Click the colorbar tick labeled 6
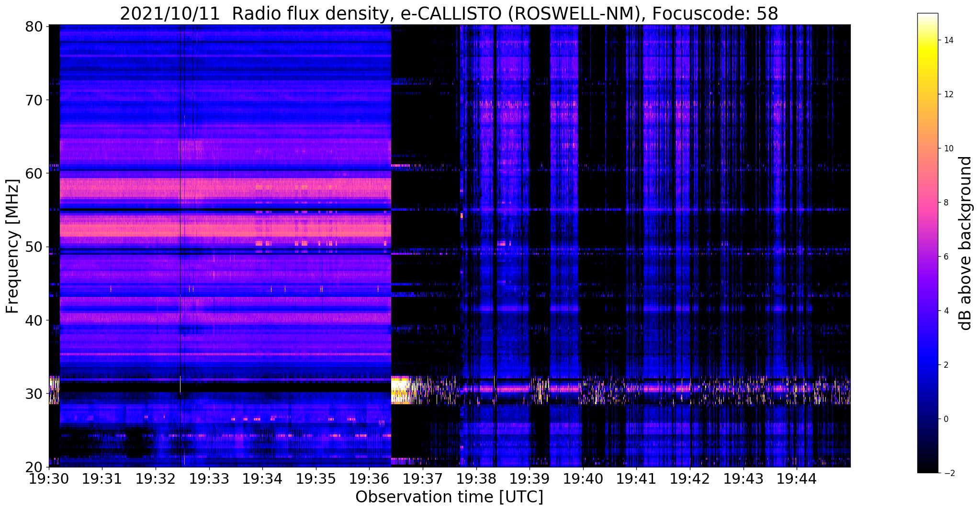 946,257
